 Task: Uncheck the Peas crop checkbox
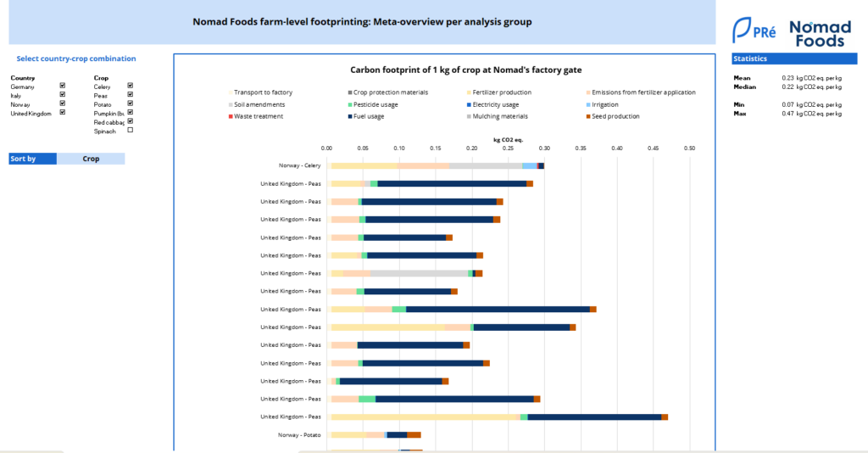[131, 95]
